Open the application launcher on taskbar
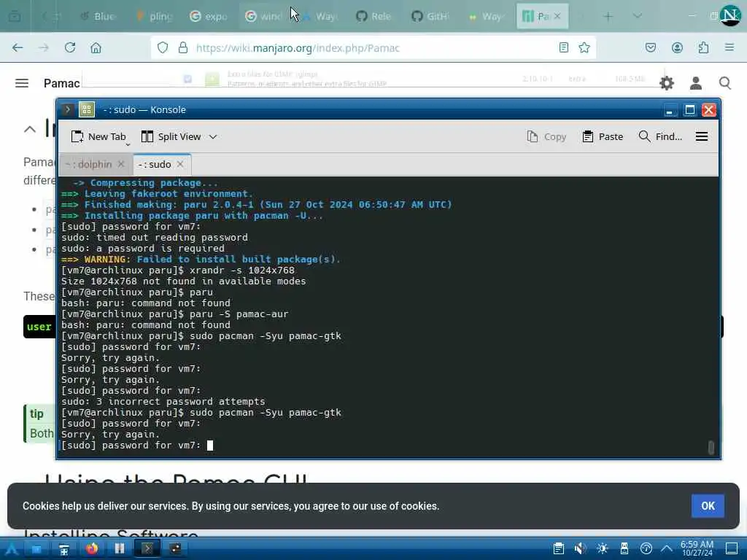 tap(12, 548)
